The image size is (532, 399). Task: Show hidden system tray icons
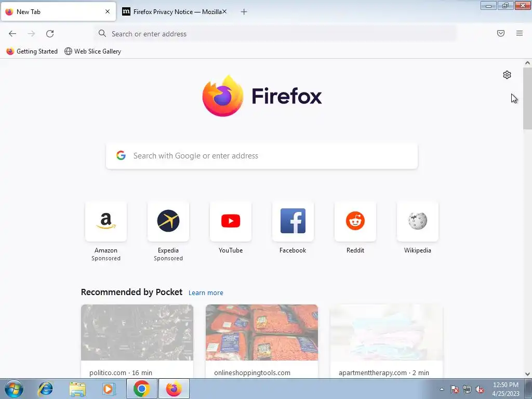[x=442, y=389]
